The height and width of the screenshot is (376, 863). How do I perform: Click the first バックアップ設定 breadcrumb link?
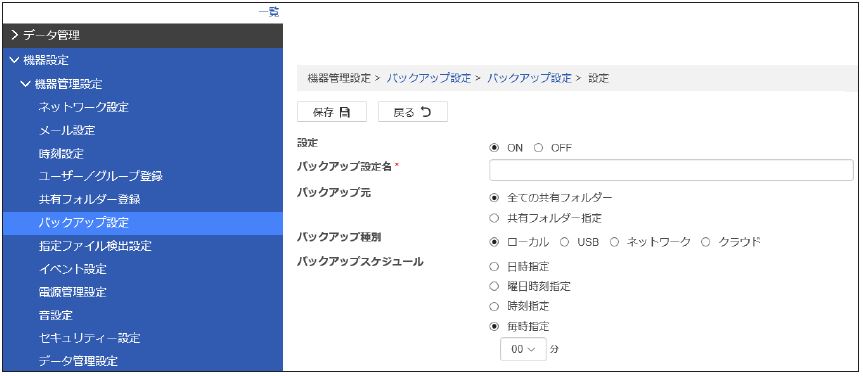(x=429, y=78)
